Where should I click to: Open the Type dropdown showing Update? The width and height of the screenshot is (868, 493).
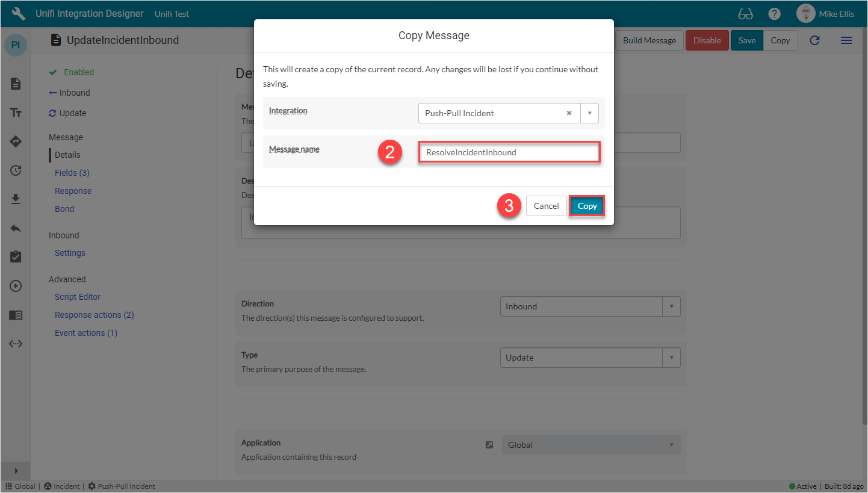(671, 358)
